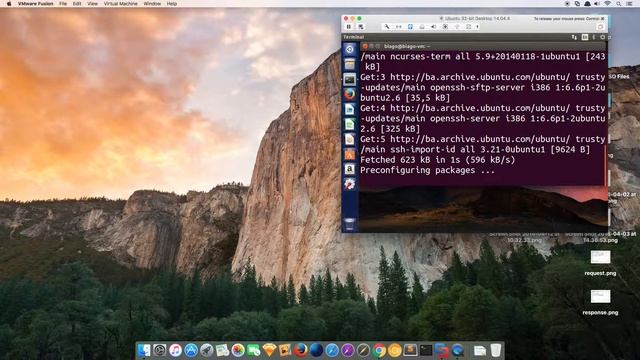Open the VMware Fusion menu

coord(36,4)
